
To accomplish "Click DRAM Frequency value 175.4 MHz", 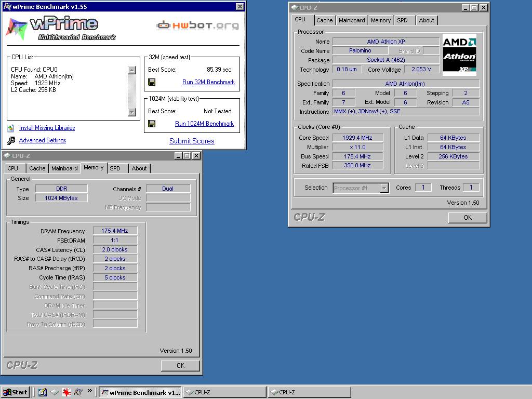I will (x=115, y=231).
